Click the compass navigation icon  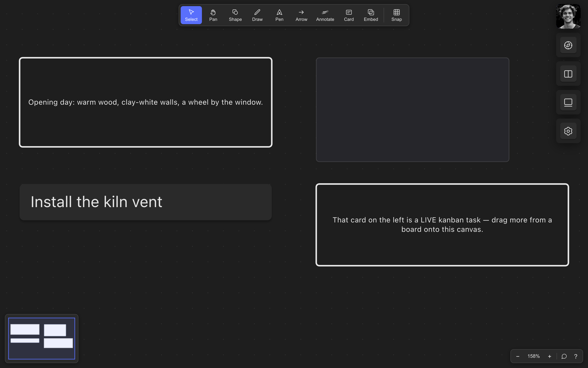pos(568,45)
